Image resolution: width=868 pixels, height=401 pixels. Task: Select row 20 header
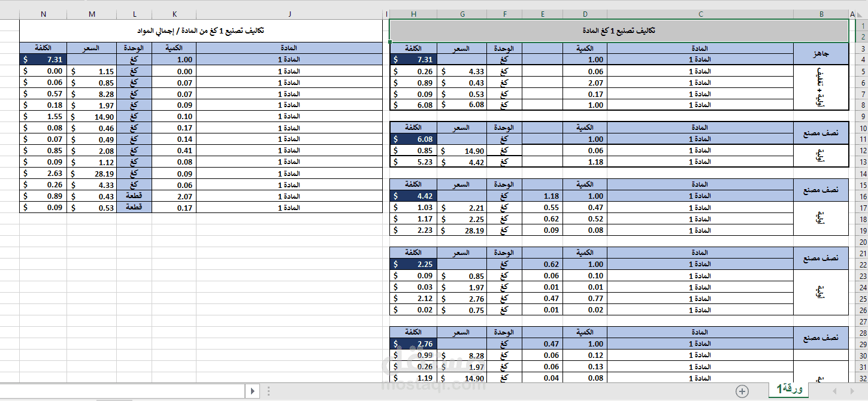(862, 242)
